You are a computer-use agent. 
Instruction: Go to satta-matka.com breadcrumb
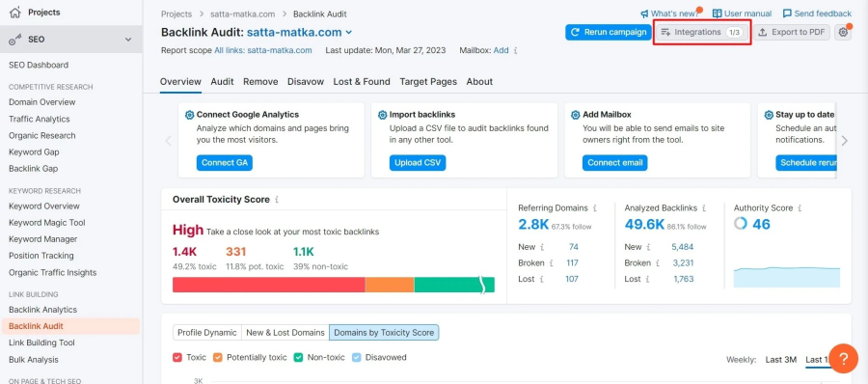tap(242, 14)
